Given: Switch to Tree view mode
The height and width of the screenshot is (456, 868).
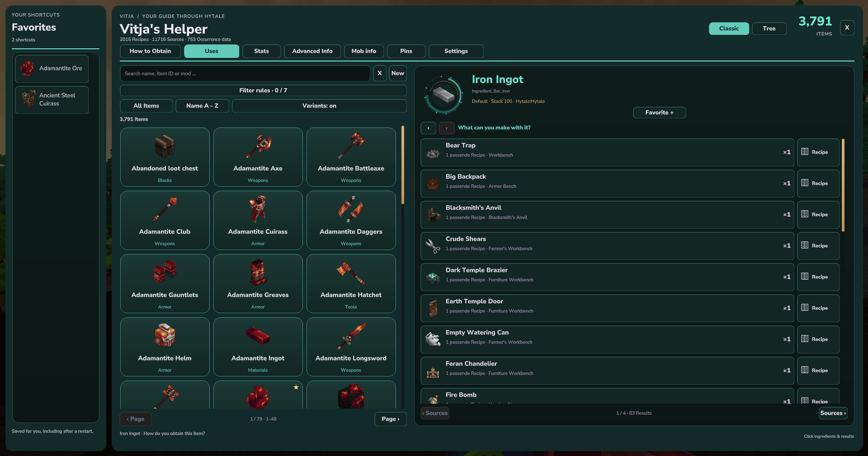Looking at the screenshot, I should (x=769, y=28).
